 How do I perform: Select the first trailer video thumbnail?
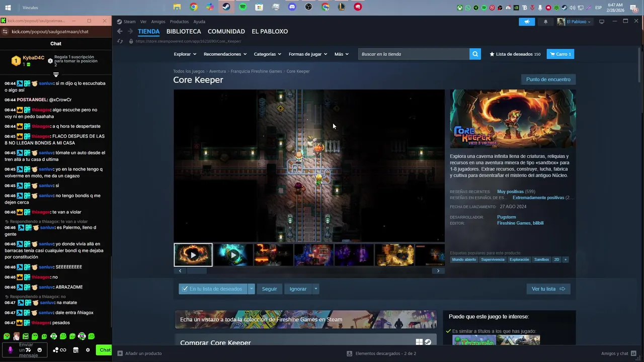coord(193,255)
